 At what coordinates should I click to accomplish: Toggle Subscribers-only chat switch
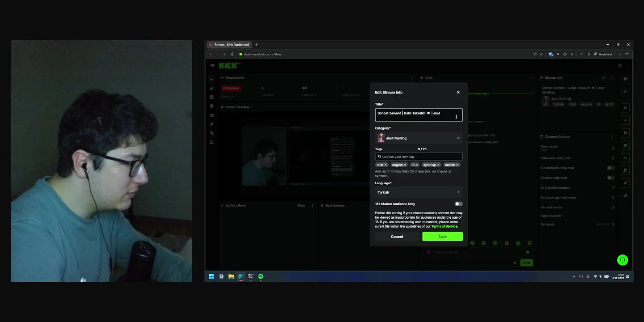610,168
